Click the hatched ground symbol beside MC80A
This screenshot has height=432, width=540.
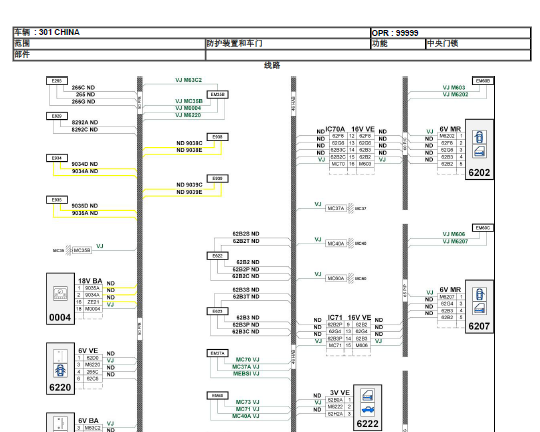[350, 278]
